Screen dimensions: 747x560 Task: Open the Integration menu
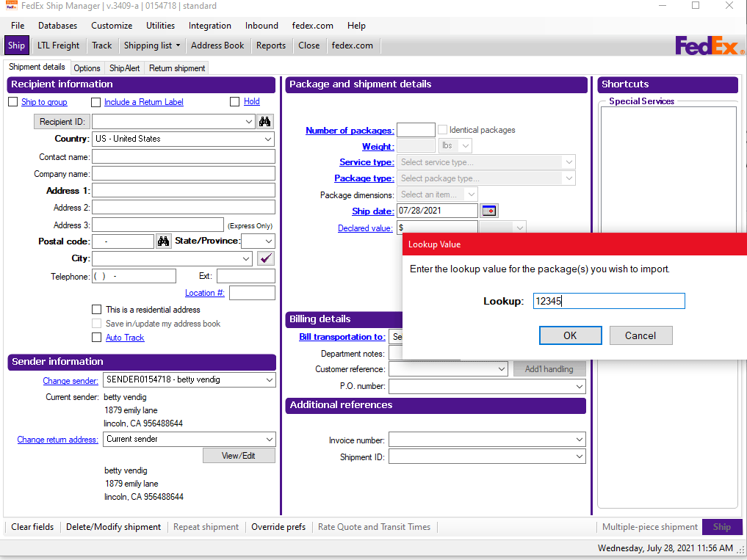(x=210, y=26)
